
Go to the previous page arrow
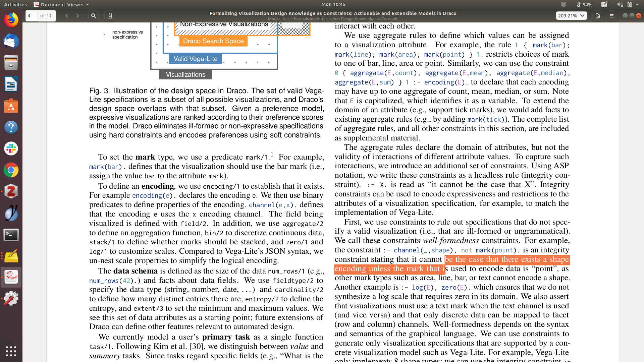click(67, 16)
